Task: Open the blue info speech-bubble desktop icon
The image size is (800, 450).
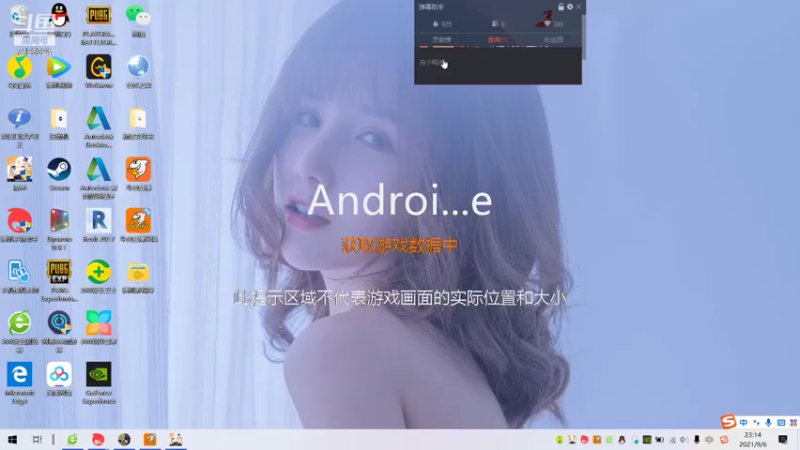Action: click(x=19, y=118)
